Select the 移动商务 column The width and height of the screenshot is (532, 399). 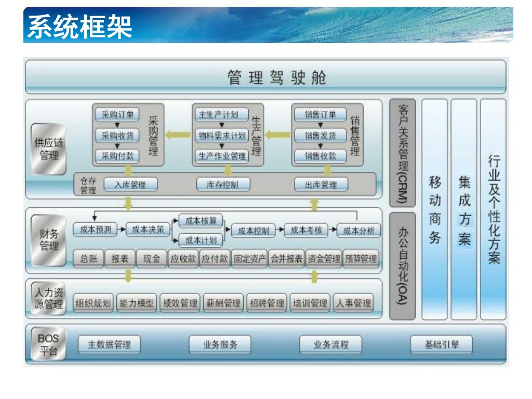coord(434,209)
